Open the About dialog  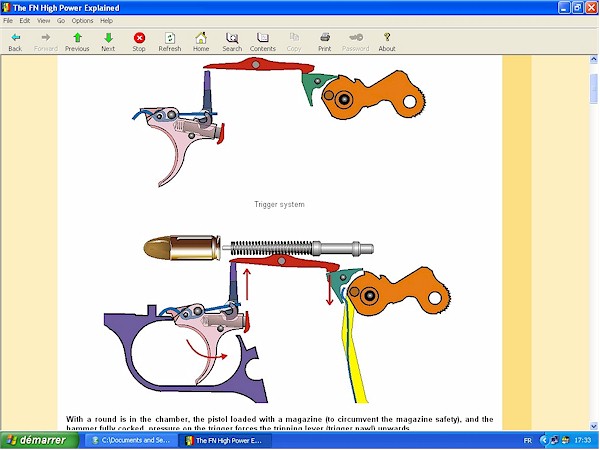point(387,42)
